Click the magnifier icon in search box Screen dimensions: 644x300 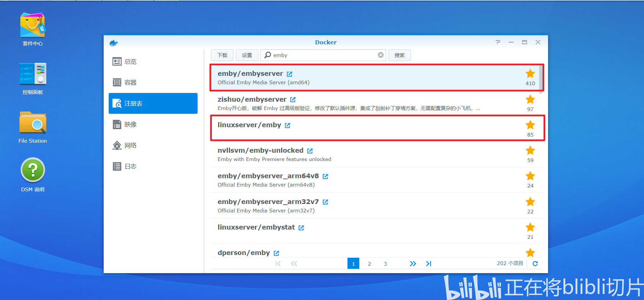pos(268,55)
